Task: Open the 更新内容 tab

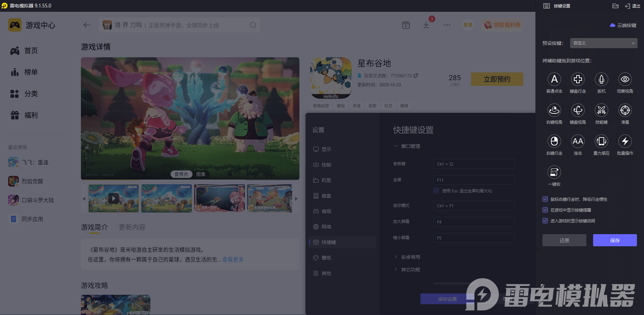Action: click(x=132, y=227)
